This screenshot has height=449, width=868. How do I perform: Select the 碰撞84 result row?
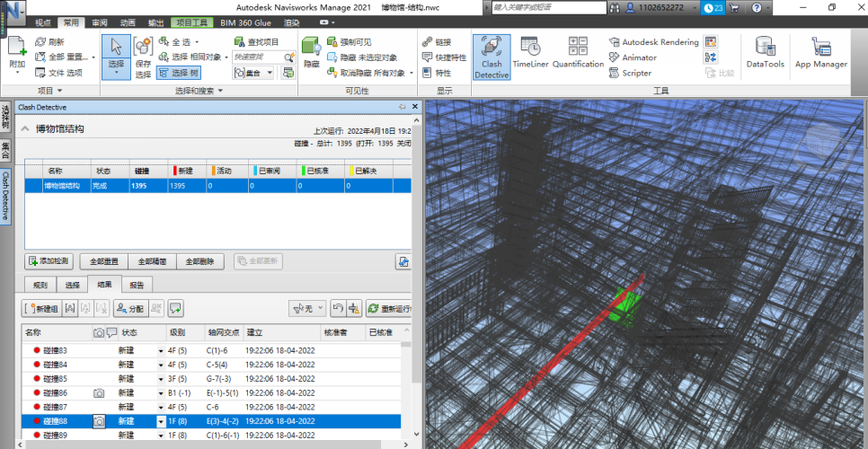click(211, 365)
